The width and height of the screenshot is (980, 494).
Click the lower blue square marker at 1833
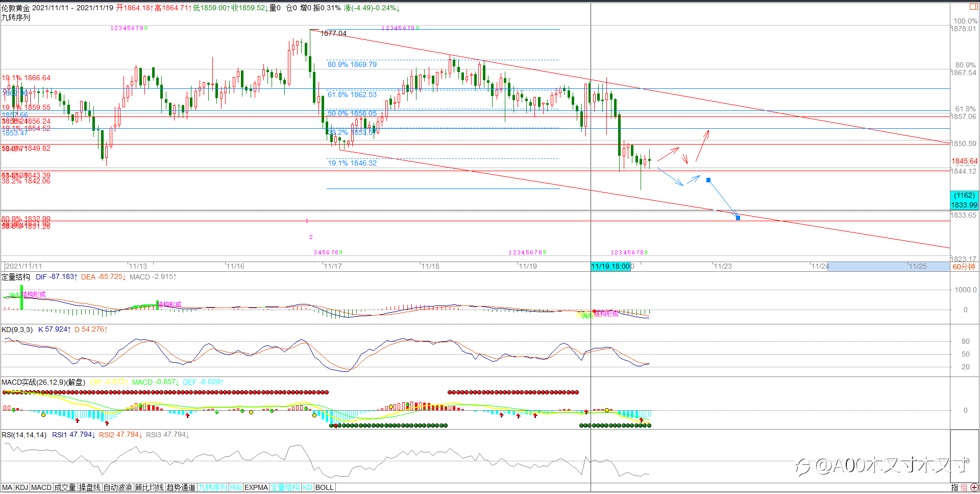point(738,218)
